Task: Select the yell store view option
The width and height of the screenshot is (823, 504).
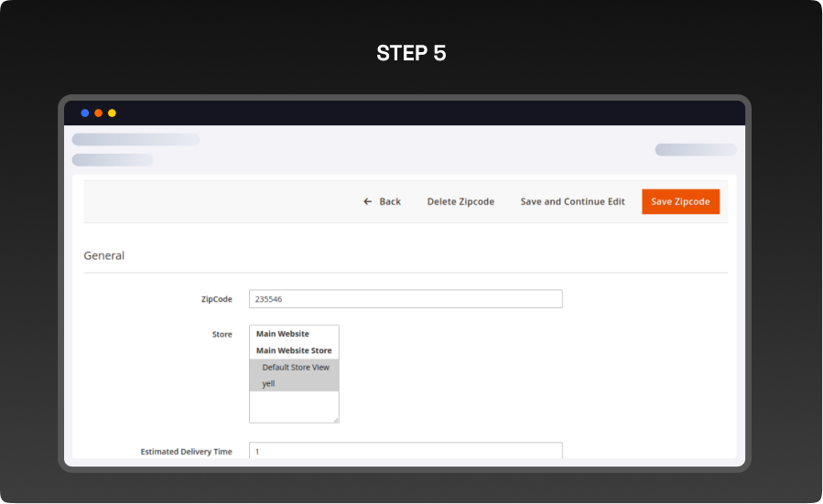Action: 268,383
